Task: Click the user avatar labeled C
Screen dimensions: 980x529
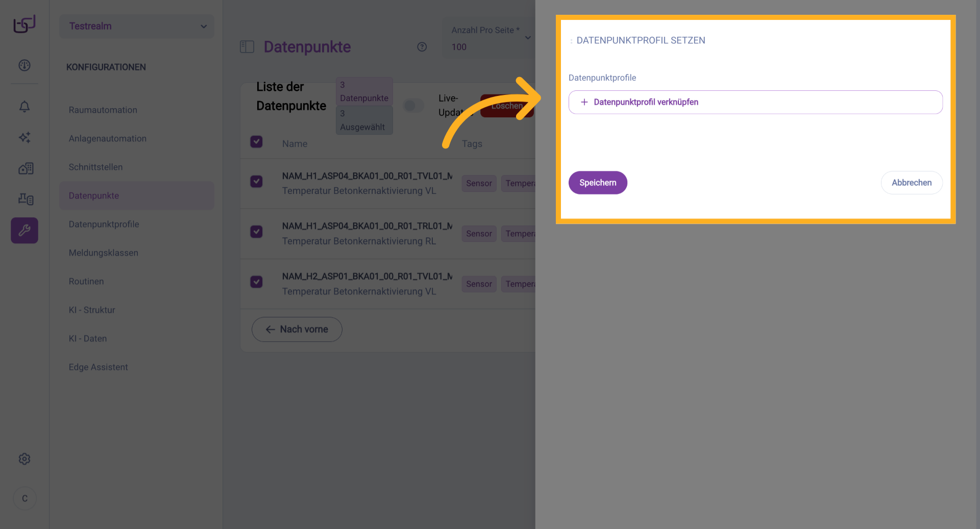Action: coord(24,498)
